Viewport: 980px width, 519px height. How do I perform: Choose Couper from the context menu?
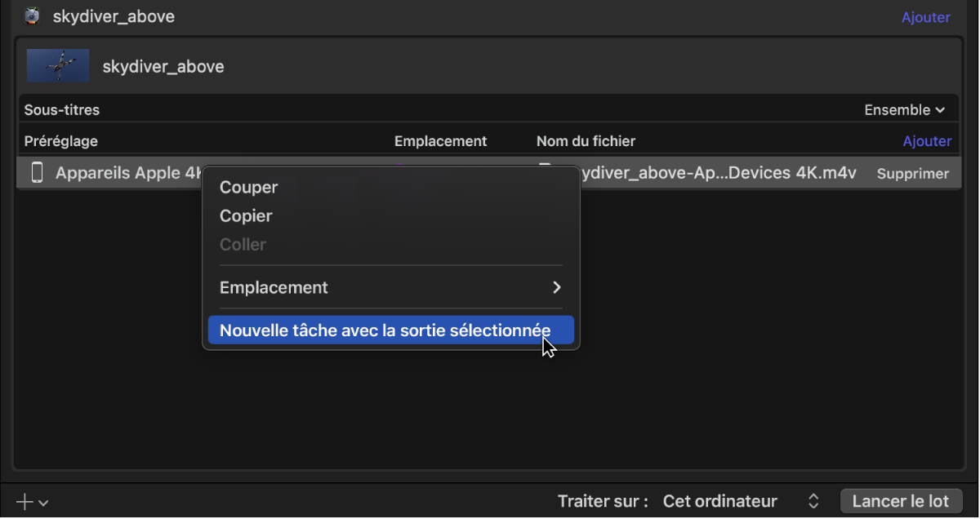[x=247, y=187]
